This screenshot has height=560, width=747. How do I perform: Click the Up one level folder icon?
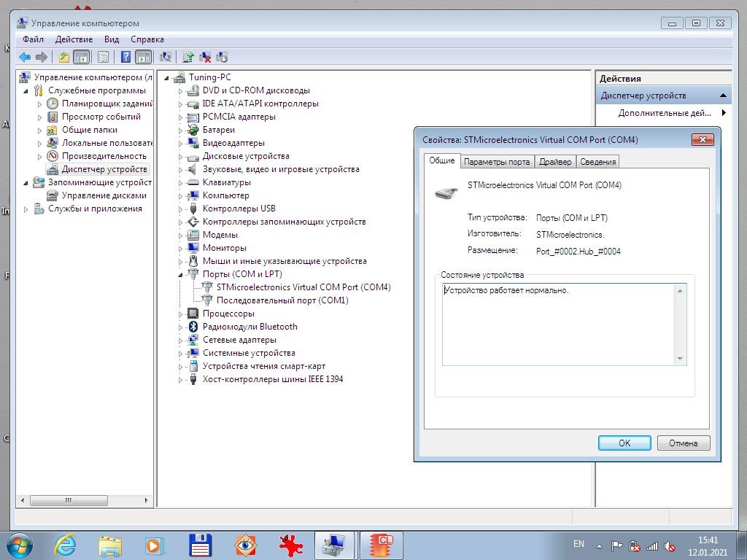(x=64, y=57)
